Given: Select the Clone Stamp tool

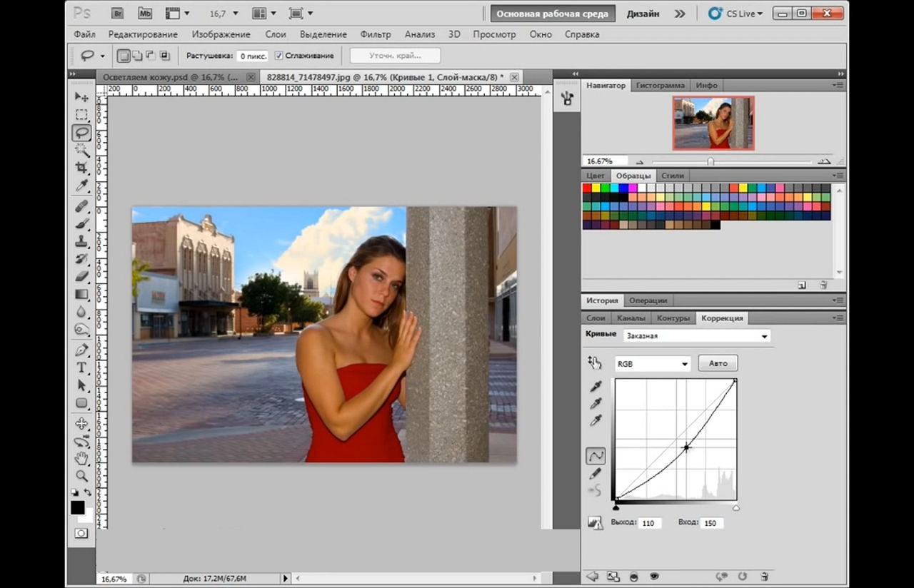Looking at the screenshot, I should tap(81, 241).
